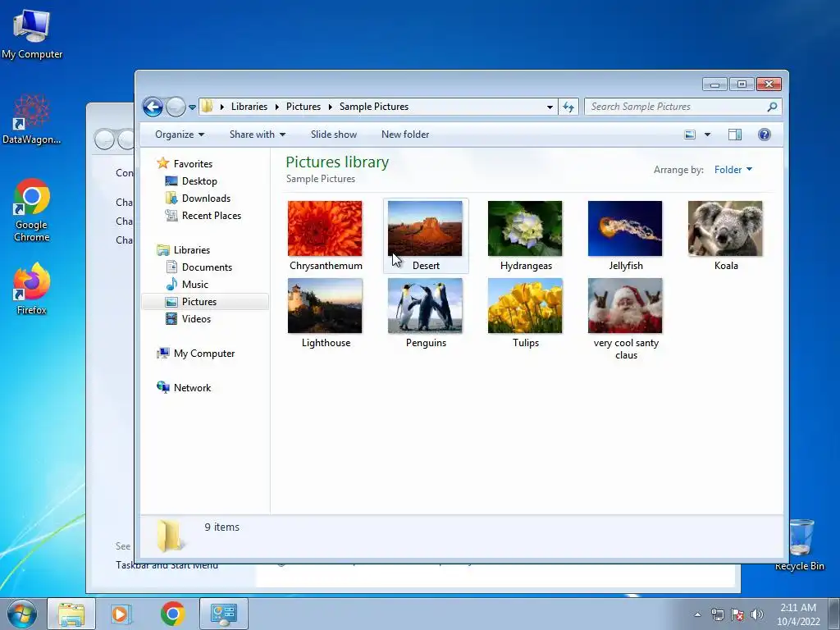Select My Computer in navigation pane
Viewport: 840px width, 630px height.
pyautogui.click(x=203, y=354)
